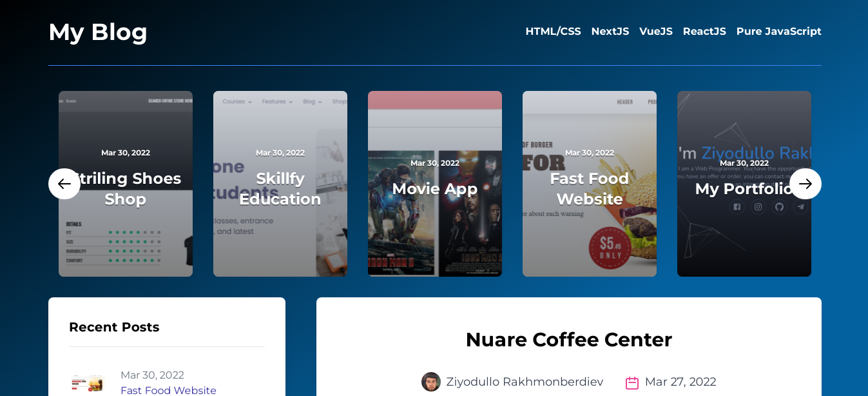This screenshot has width=868, height=396.
Task: Select the ReactJS category
Action: tap(704, 32)
